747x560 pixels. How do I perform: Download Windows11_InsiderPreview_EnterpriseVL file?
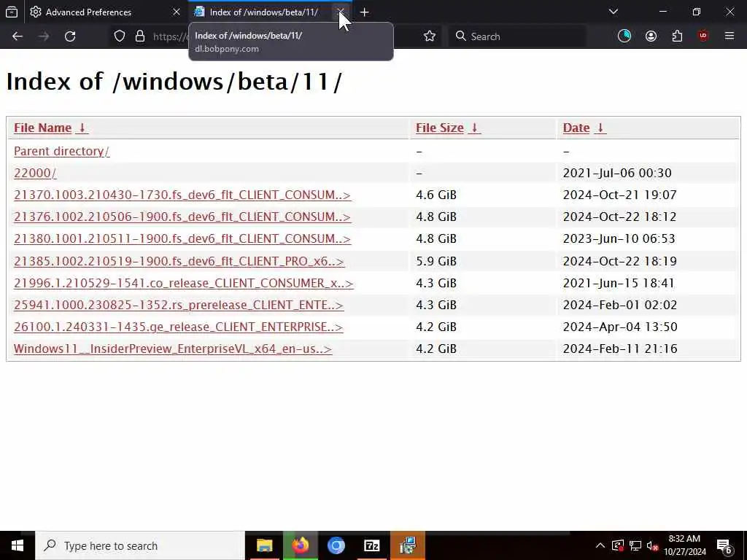[173, 349]
